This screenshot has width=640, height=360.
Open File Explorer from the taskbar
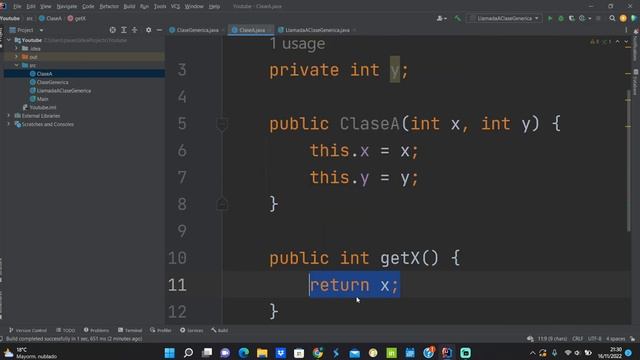[x=262, y=353]
